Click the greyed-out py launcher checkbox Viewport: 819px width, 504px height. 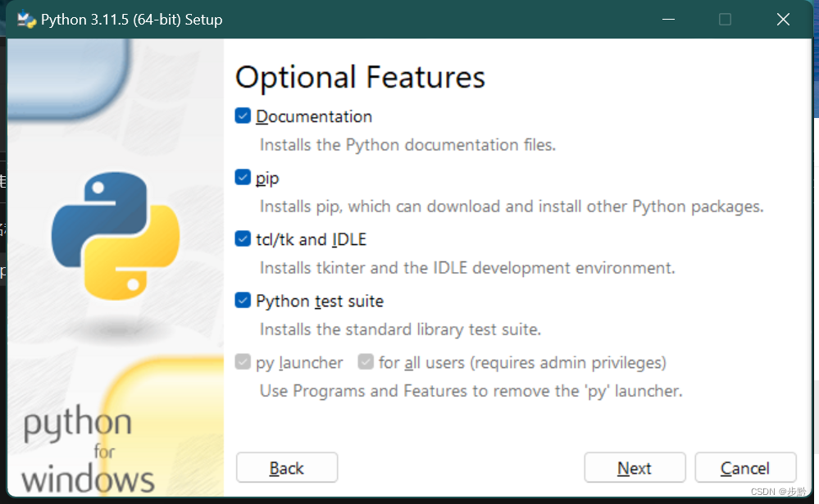243,362
